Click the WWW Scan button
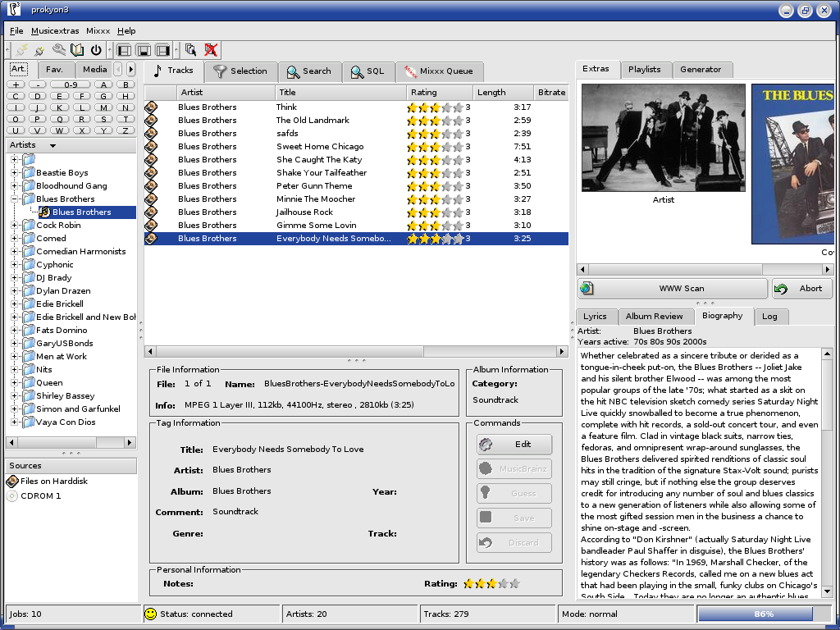Viewport: 840px width, 630px height. coord(673,288)
